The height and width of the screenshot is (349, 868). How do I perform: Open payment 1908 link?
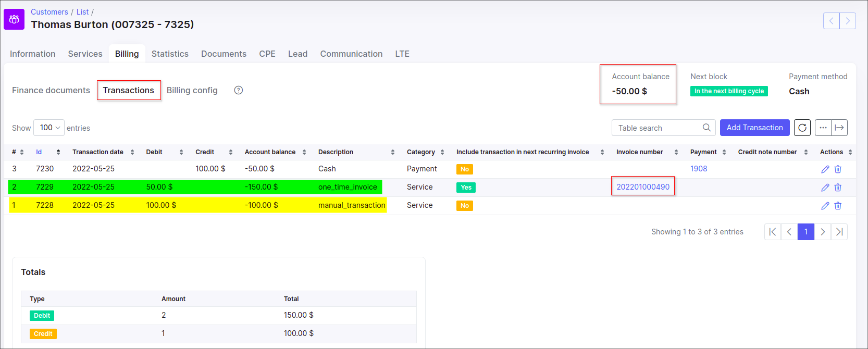click(x=699, y=169)
